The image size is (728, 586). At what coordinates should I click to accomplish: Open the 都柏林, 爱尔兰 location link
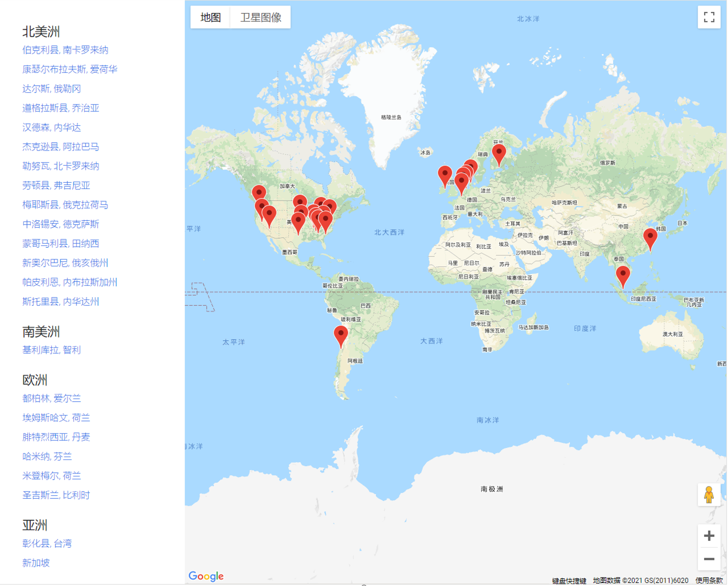coord(51,398)
